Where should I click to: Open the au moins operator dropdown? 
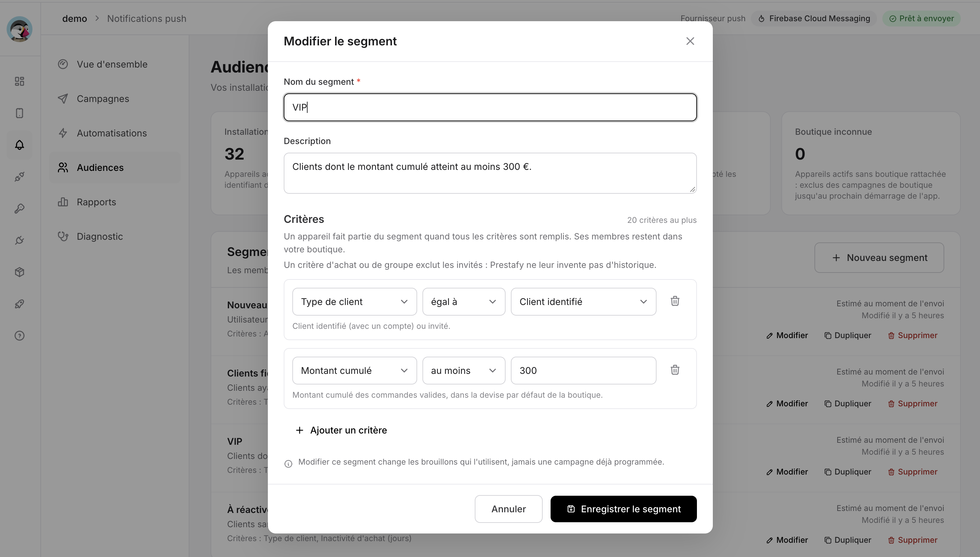(464, 370)
